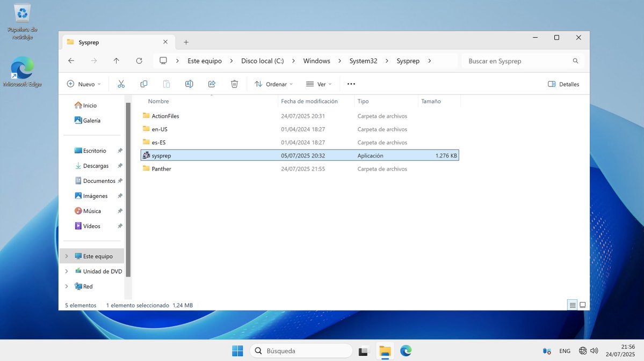Refresh the Sysprep folder view
This screenshot has height=361, width=644.
click(x=139, y=61)
